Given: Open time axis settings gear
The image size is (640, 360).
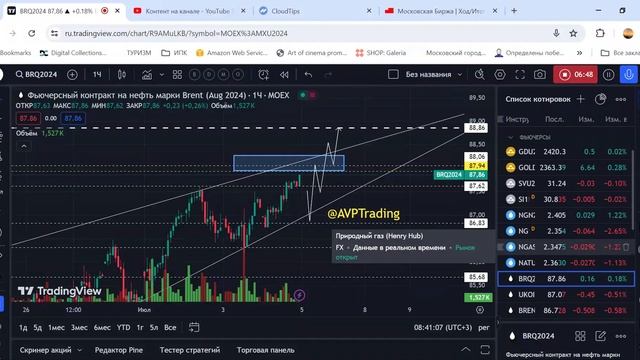Looking at the screenshot, I should pos(480,310).
